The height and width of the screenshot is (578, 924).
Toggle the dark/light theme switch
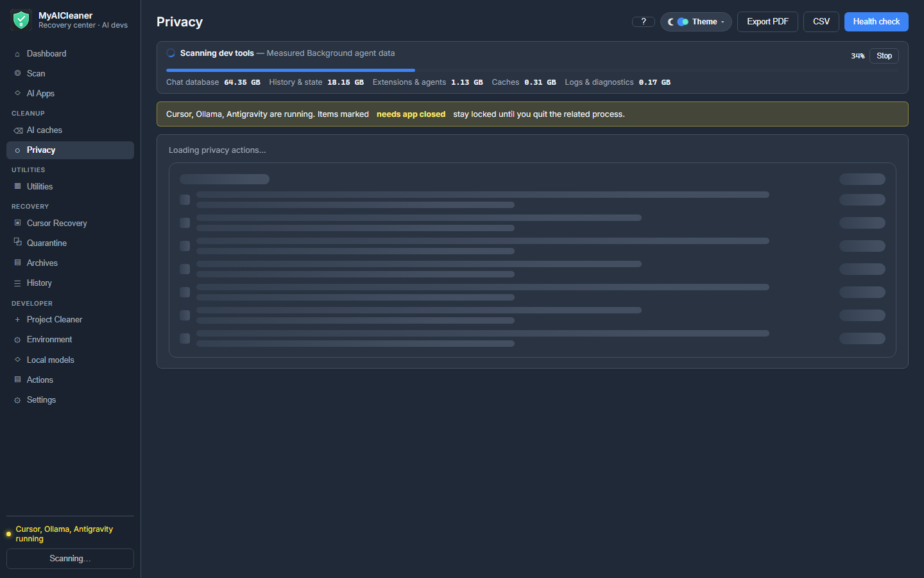point(683,22)
